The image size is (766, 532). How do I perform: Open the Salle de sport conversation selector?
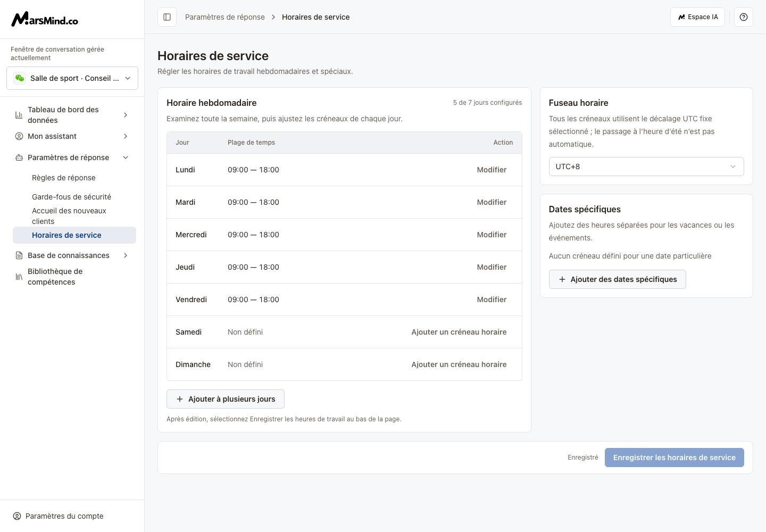pos(72,78)
